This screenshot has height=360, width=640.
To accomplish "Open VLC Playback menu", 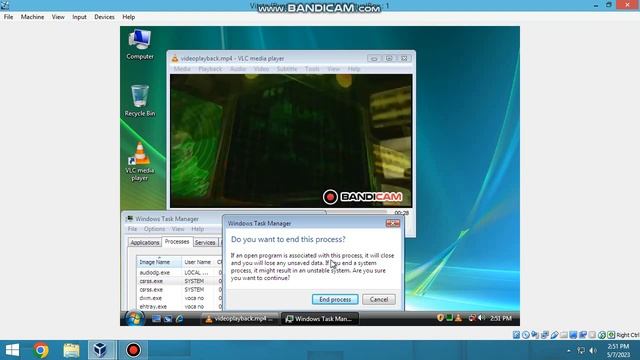I will click(x=210, y=69).
